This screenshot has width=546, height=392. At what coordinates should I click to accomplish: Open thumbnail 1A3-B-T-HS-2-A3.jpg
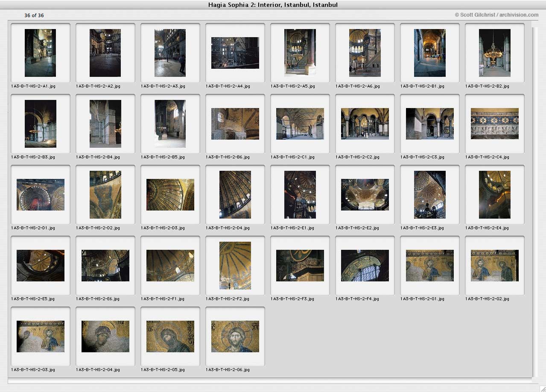(x=170, y=53)
